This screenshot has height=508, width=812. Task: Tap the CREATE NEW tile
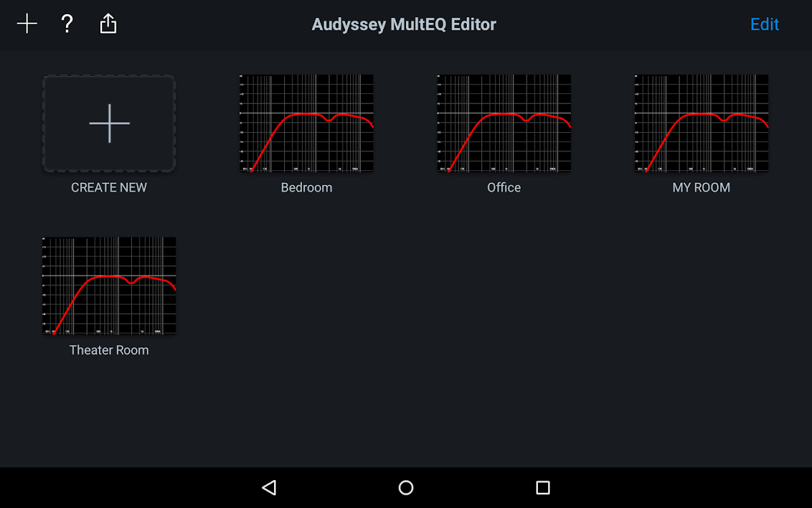pos(109,123)
